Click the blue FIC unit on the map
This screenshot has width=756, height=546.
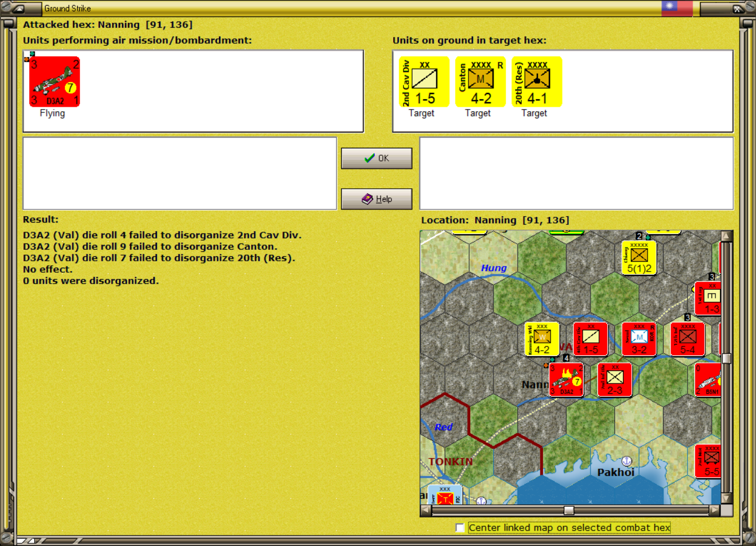click(444, 495)
